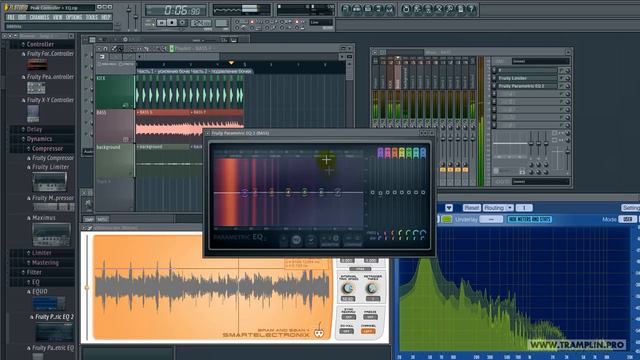640x360 pixels.
Task: Open the Playlist window menu icon
Action: [x=100, y=49]
